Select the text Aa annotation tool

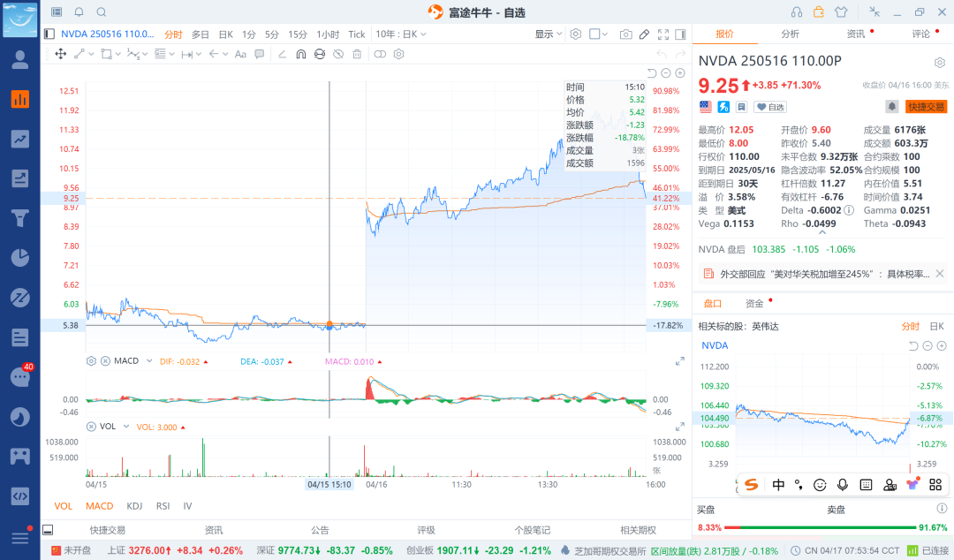[x=240, y=54]
